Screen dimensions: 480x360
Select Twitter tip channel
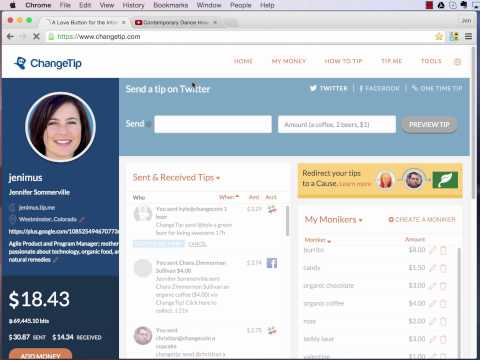coord(329,88)
